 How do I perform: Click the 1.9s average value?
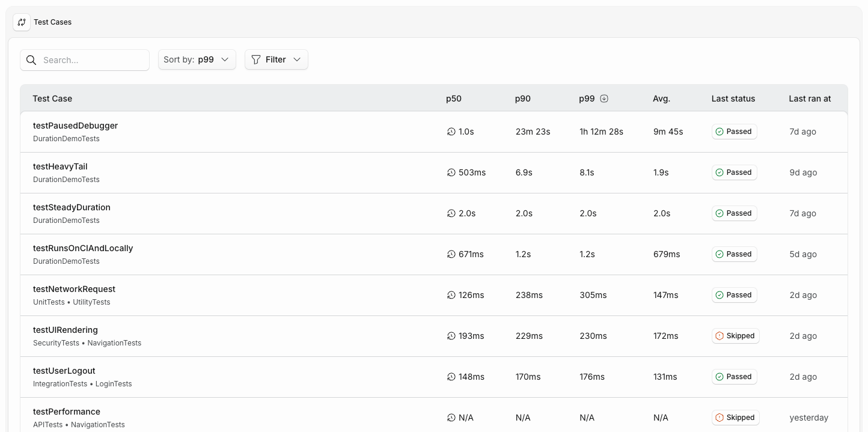coord(661,172)
